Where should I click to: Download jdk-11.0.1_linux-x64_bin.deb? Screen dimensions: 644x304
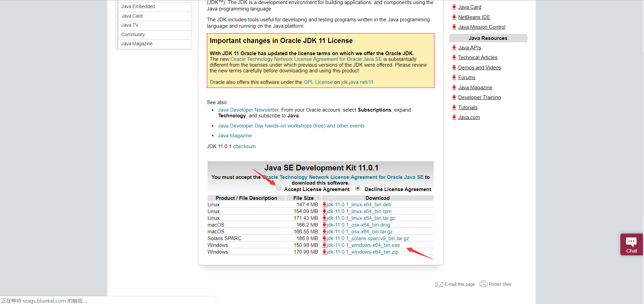359,205
